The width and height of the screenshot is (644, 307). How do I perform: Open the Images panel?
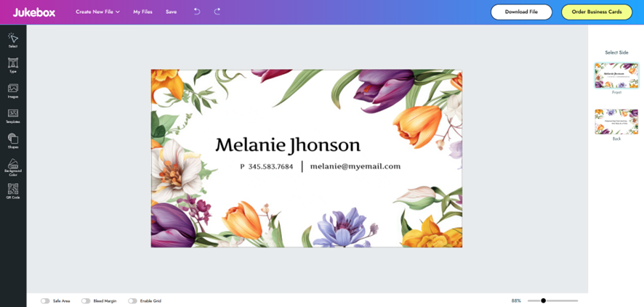[13, 91]
